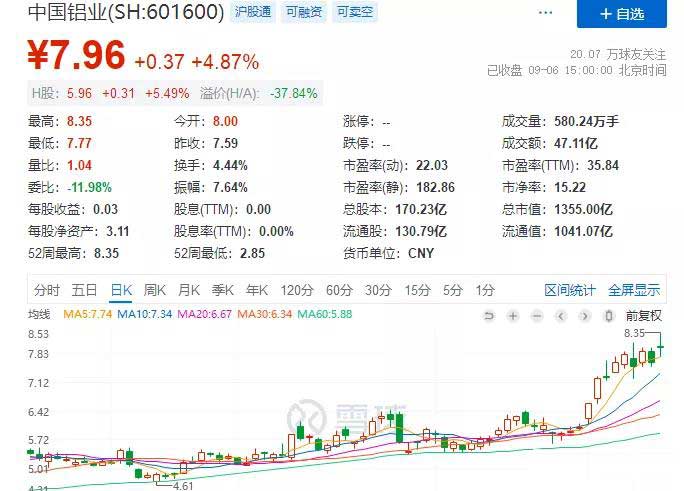Click the reset chart view icon
684x491 pixels.
(x=489, y=316)
